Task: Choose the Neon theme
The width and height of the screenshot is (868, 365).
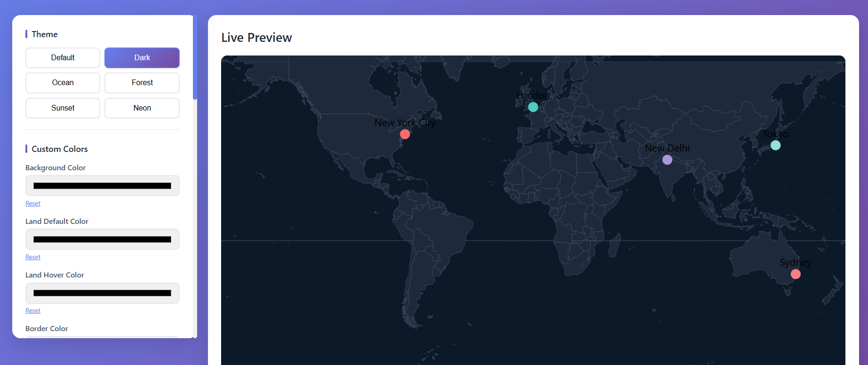Action: tap(142, 108)
